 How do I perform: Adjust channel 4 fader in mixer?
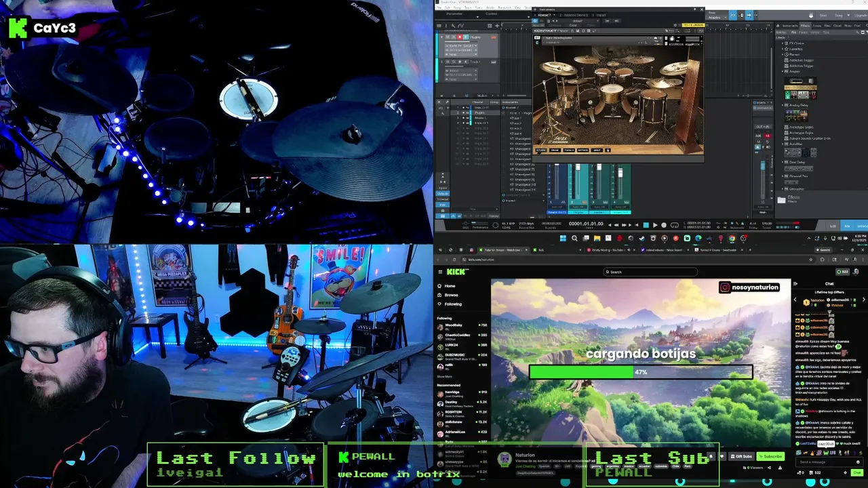[x=620, y=172]
